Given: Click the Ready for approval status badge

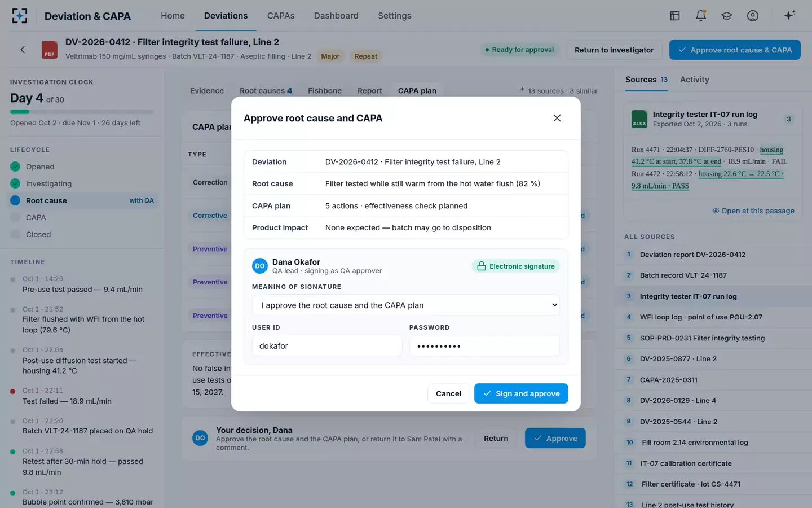Looking at the screenshot, I should (519, 50).
